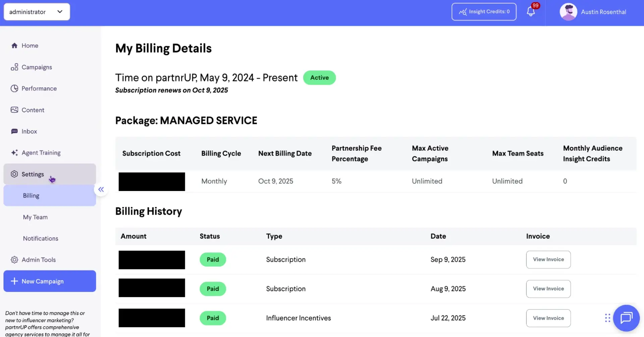The height and width of the screenshot is (337, 644).
Task: Click the Content image icon
Action: (14, 110)
